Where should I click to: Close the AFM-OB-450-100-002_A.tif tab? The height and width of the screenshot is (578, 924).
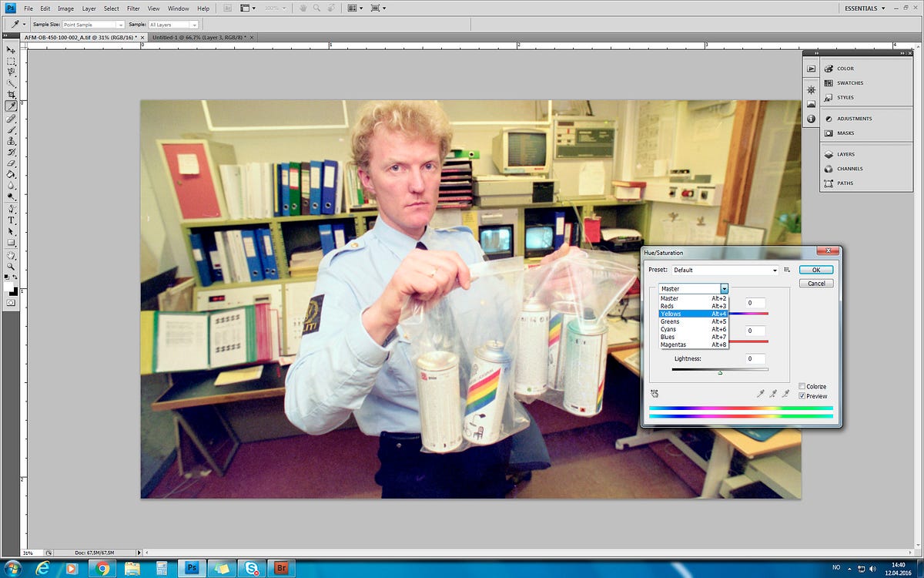pos(141,37)
